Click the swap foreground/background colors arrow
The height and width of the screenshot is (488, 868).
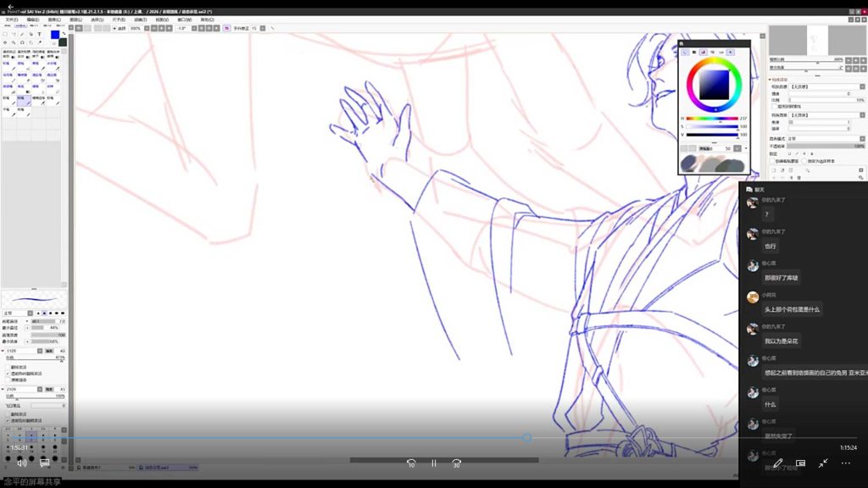64,34
